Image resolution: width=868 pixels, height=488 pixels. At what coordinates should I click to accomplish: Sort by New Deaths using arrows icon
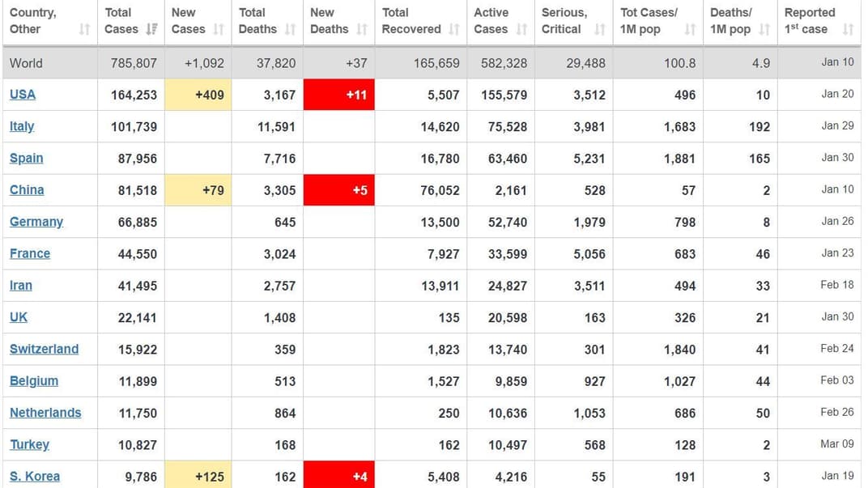(x=362, y=29)
